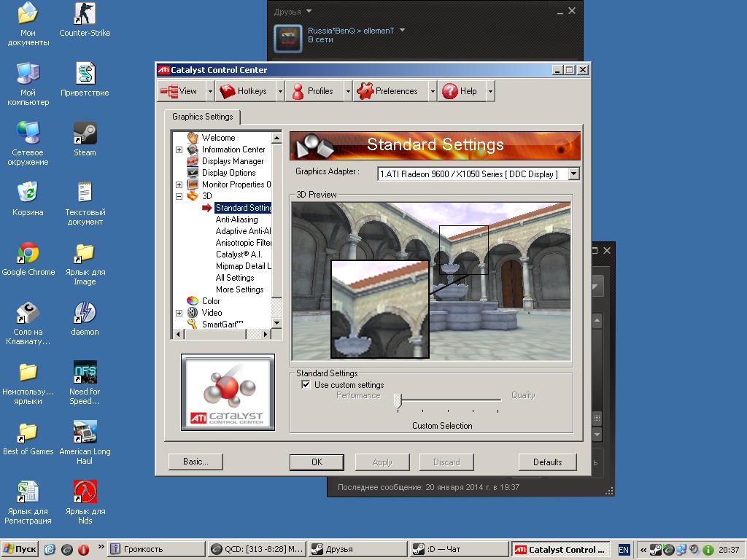
Task: Switch to Громкость taskbar window
Action: coord(156,549)
